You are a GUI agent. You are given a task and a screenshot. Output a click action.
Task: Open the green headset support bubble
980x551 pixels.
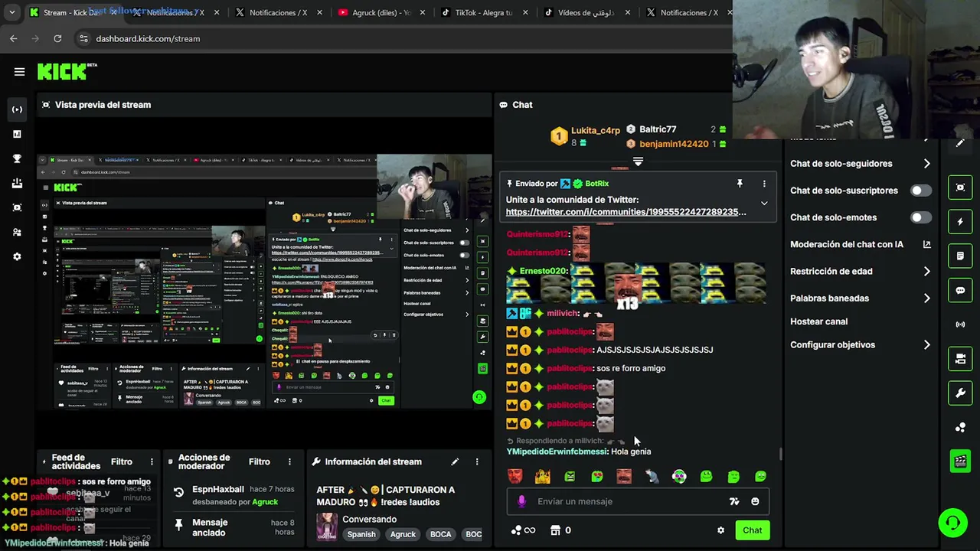[952, 523]
